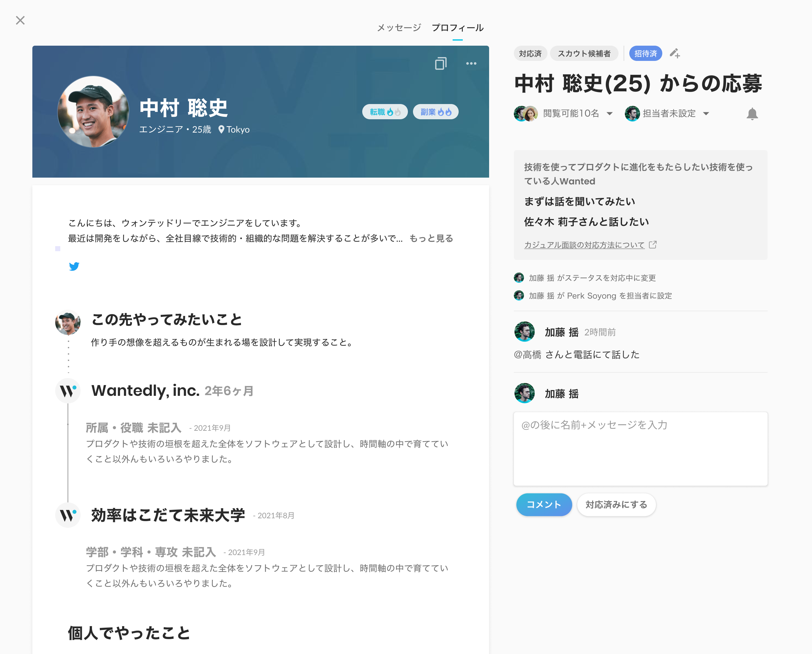This screenshot has height=654, width=812.
Task: Click the Wantedly, inc. company logo icon
Action: click(x=68, y=391)
